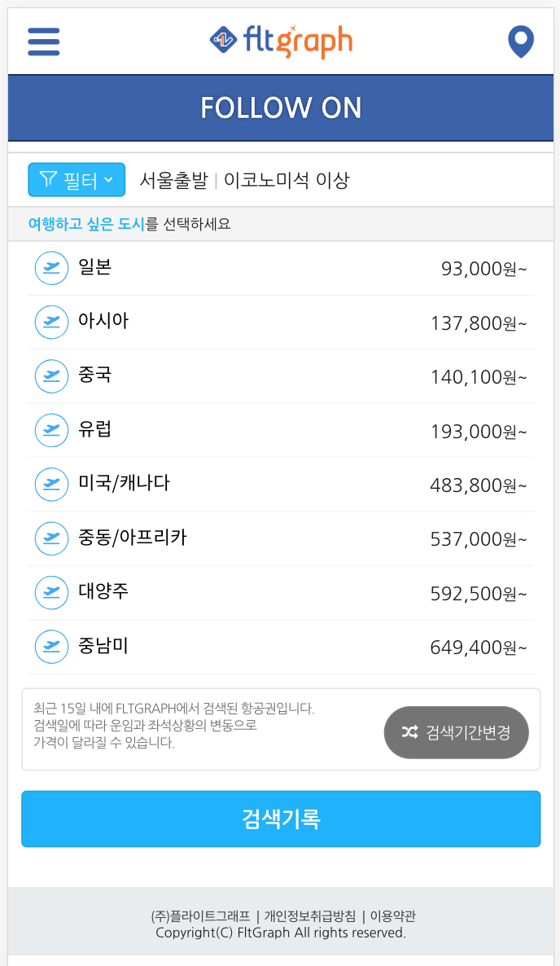Click the 검색기간변경 button
The height and width of the screenshot is (966, 560).
[456, 731]
